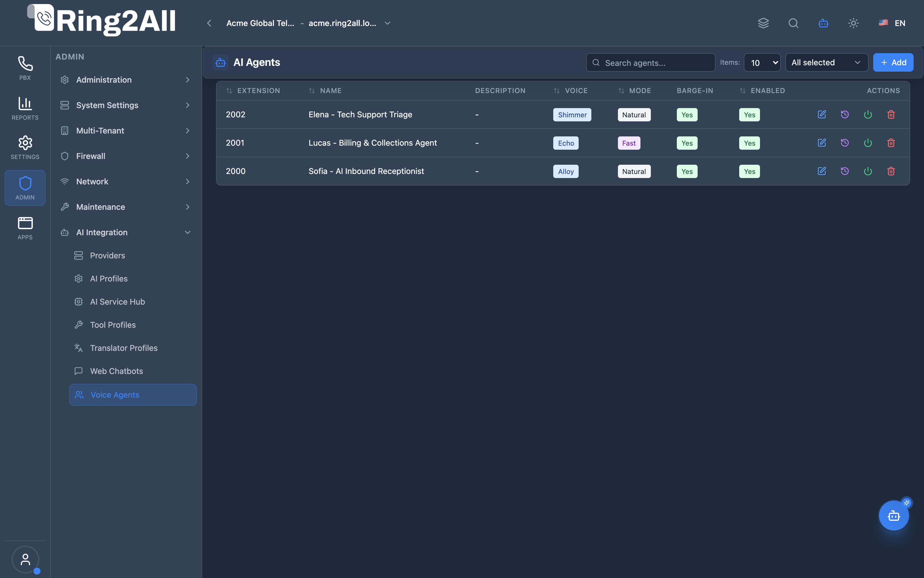The height and width of the screenshot is (578, 924).
Task: Edit the Elena - Tech Support Triage agent
Action: click(x=822, y=114)
